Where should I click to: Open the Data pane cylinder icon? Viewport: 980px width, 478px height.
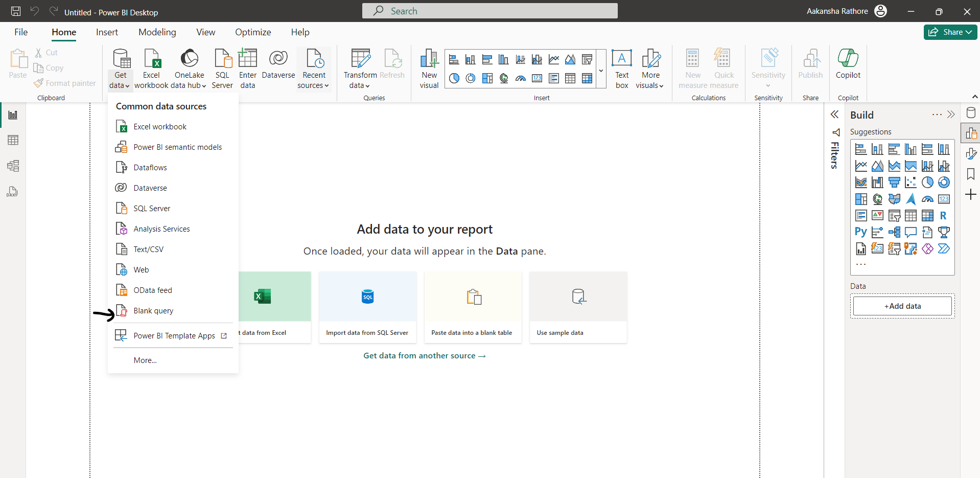971,113
